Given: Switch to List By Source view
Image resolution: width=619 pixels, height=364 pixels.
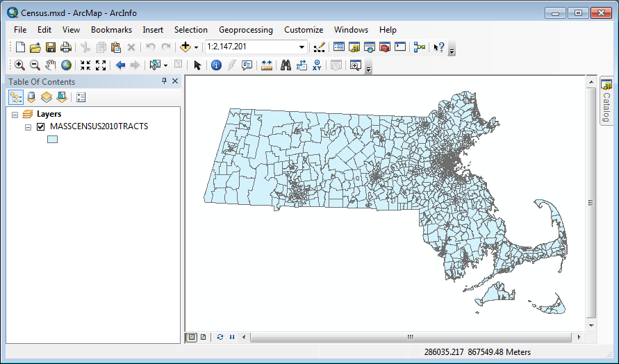Looking at the screenshot, I should coord(31,97).
